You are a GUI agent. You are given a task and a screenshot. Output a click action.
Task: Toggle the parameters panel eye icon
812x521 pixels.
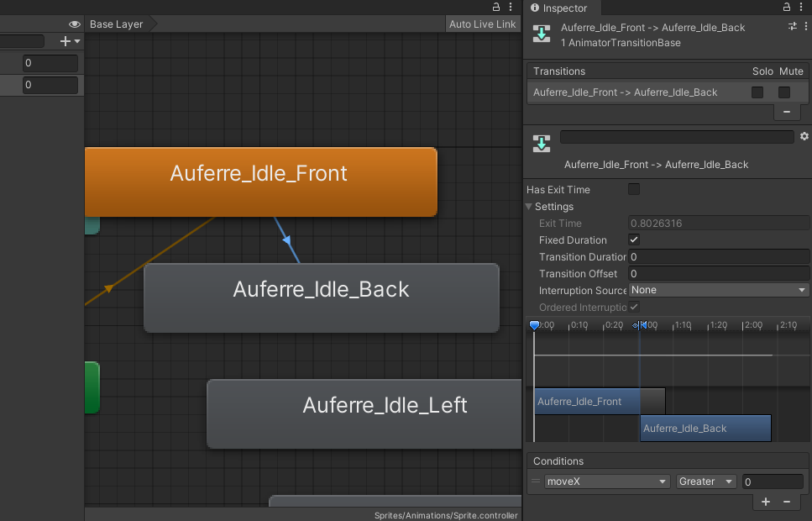click(74, 24)
